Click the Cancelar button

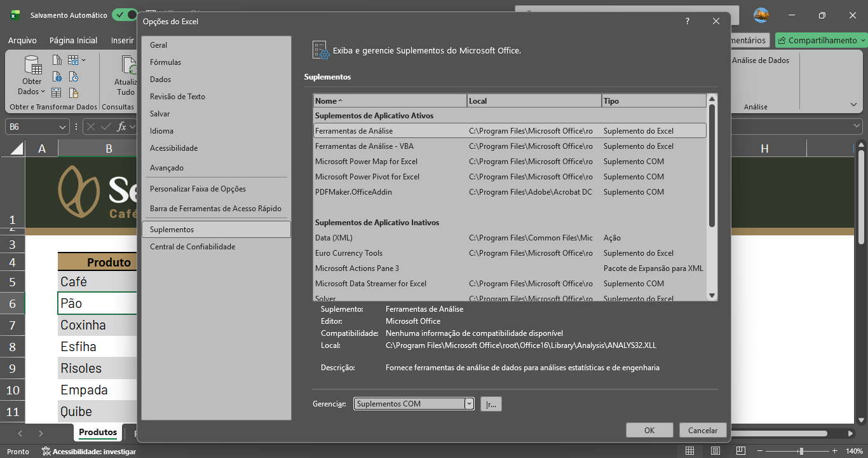click(703, 431)
